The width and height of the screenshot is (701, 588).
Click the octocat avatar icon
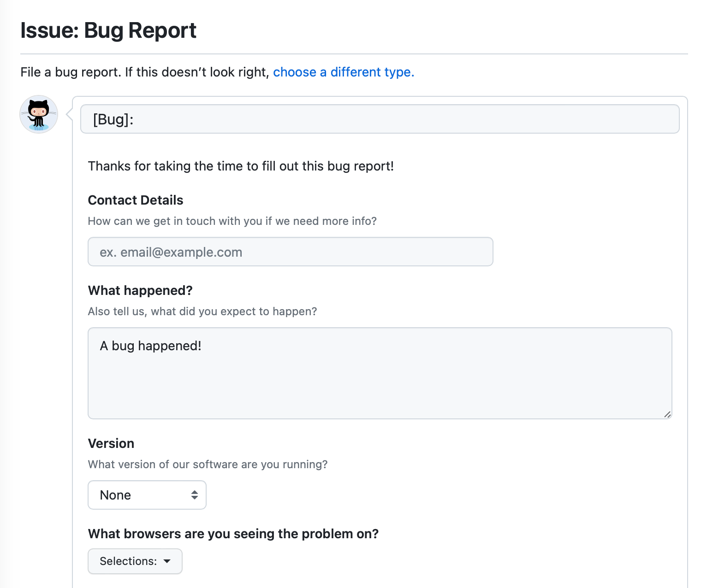[x=38, y=114]
